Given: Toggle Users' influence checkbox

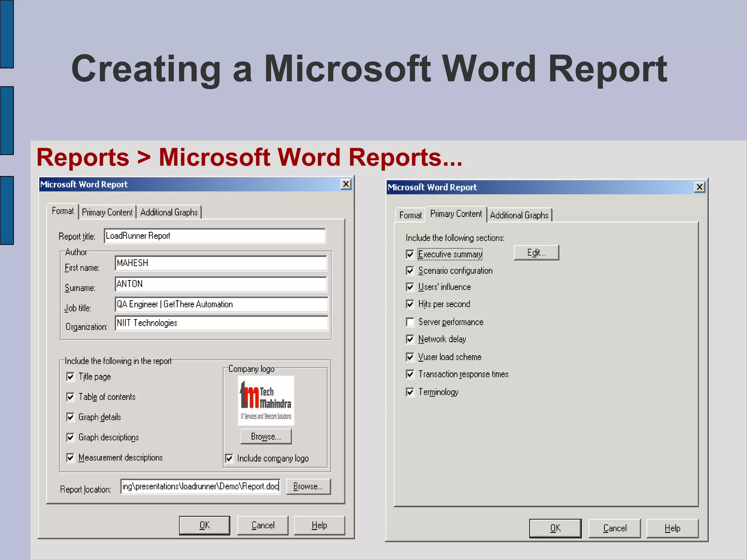Looking at the screenshot, I should pos(410,287).
